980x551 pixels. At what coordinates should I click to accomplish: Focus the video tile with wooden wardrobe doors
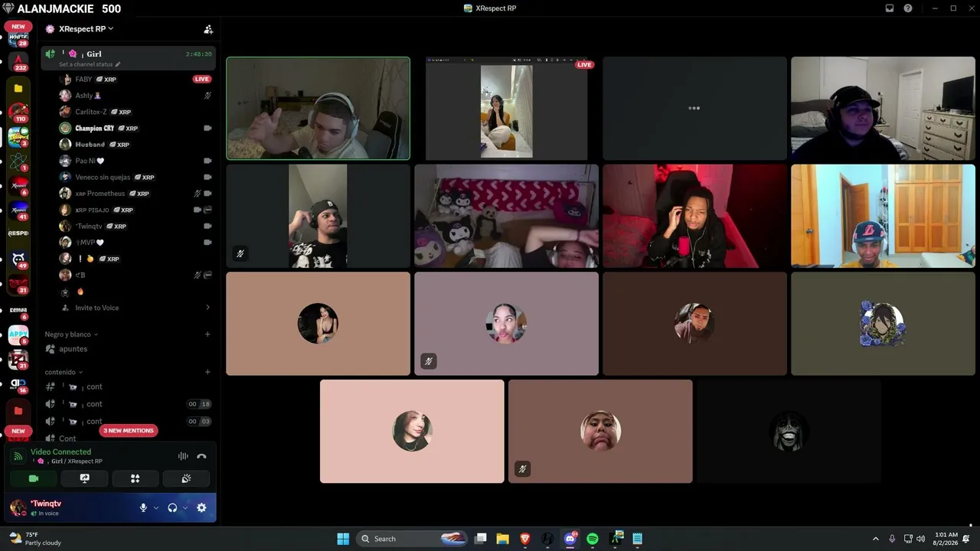click(x=883, y=216)
